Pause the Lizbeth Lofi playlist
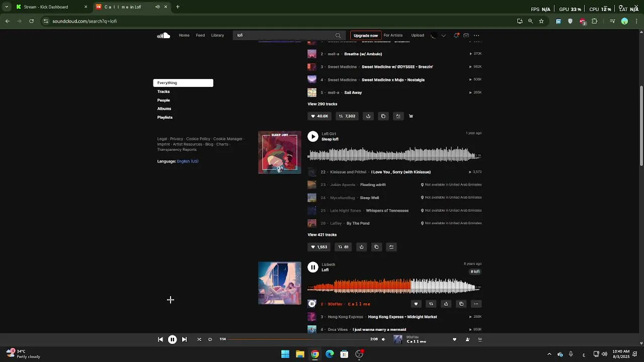This screenshot has height=362, width=644. [313, 267]
